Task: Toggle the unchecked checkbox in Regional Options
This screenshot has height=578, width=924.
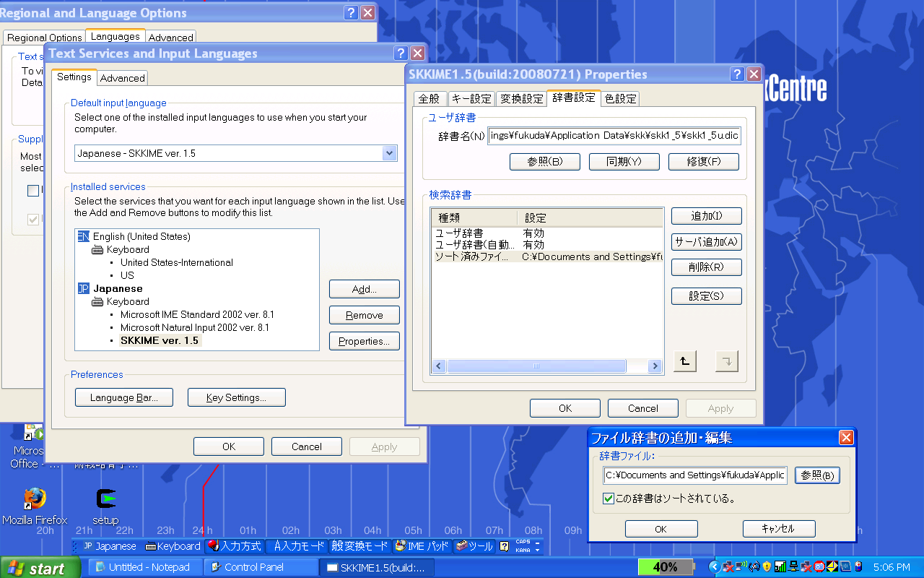Action: 33,191
